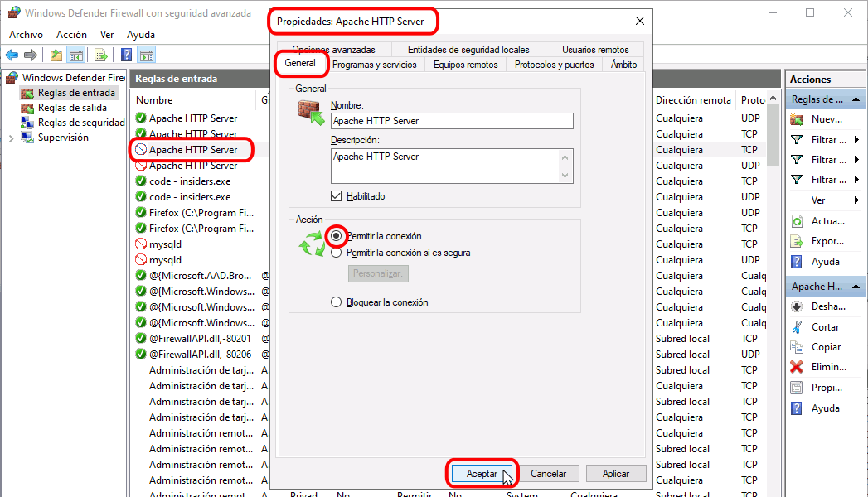868x497 pixels.
Task: Click the Back arrow toolbar icon
Action: (x=12, y=55)
